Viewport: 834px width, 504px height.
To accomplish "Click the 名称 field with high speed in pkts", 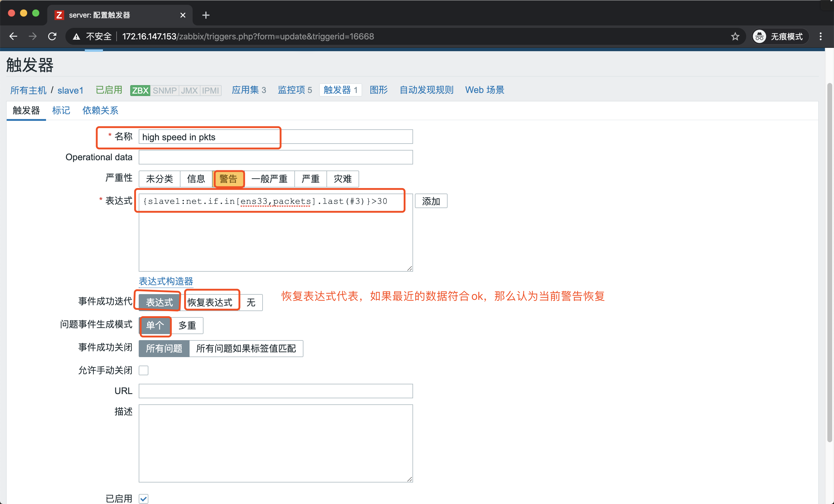I will tap(276, 137).
